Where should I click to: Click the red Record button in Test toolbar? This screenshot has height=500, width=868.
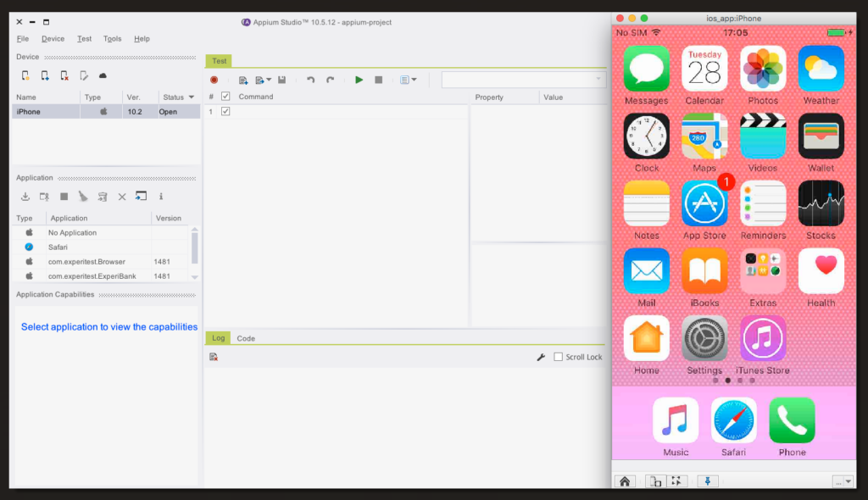(x=214, y=80)
